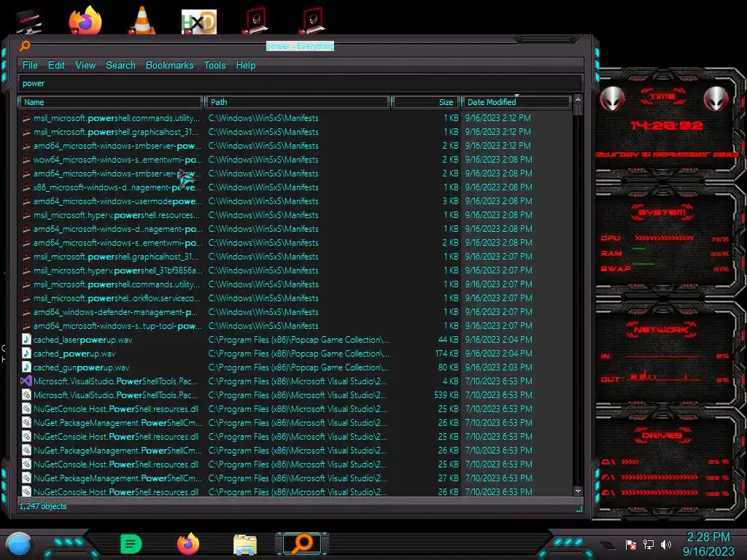Click Visual Studio icon of 4 KB PowerShellTools file
The height and width of the screenshot is (560, 747).
click(26, 381)
